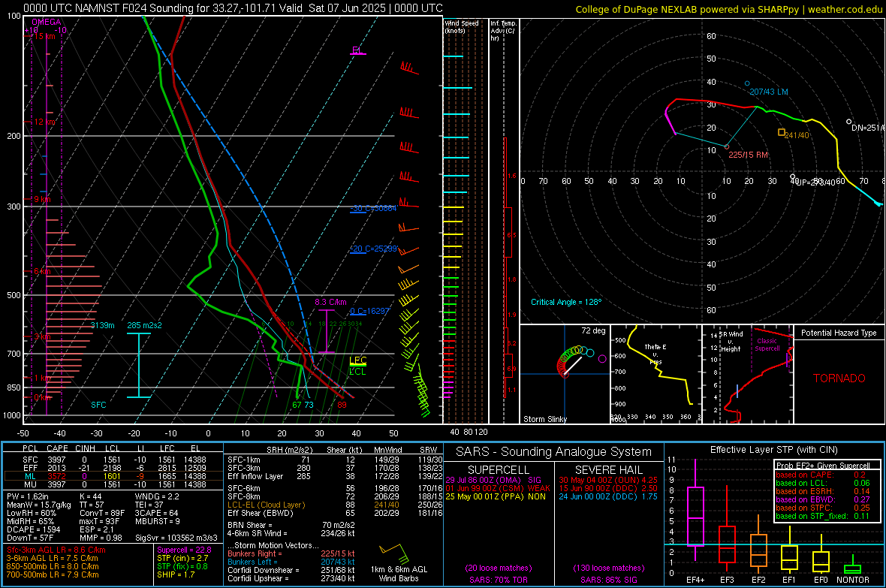Screen dimensions: 886x588
Task: Click the red TORNADO hazard text
Action: pos(839,378)
